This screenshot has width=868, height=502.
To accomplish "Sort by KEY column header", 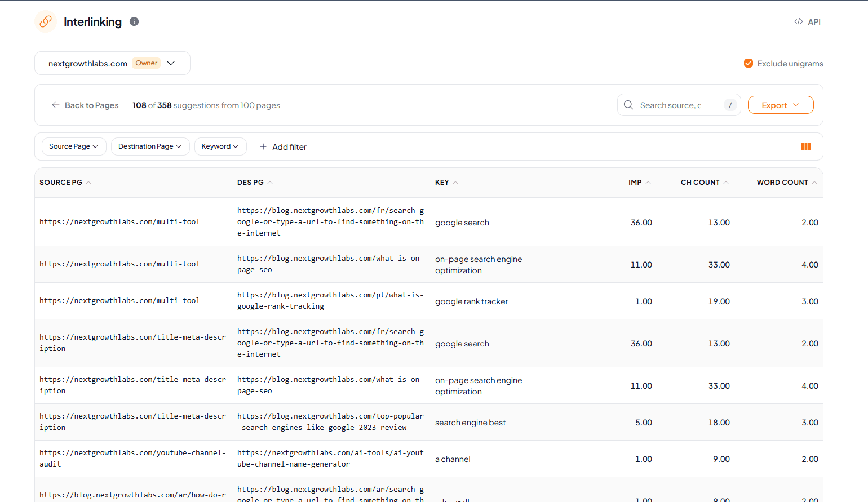I will (x=446, y=183).
